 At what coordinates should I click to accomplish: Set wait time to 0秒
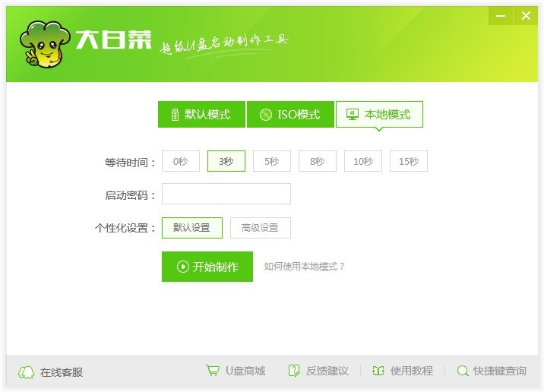pyautogui.click(x=180, y=161)
